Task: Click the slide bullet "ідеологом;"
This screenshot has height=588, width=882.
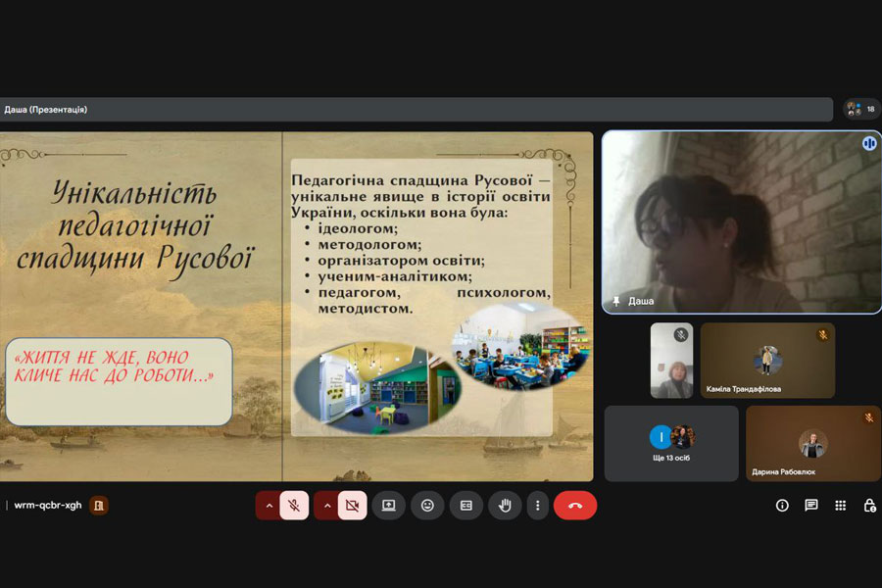Action: click(358, 228)
